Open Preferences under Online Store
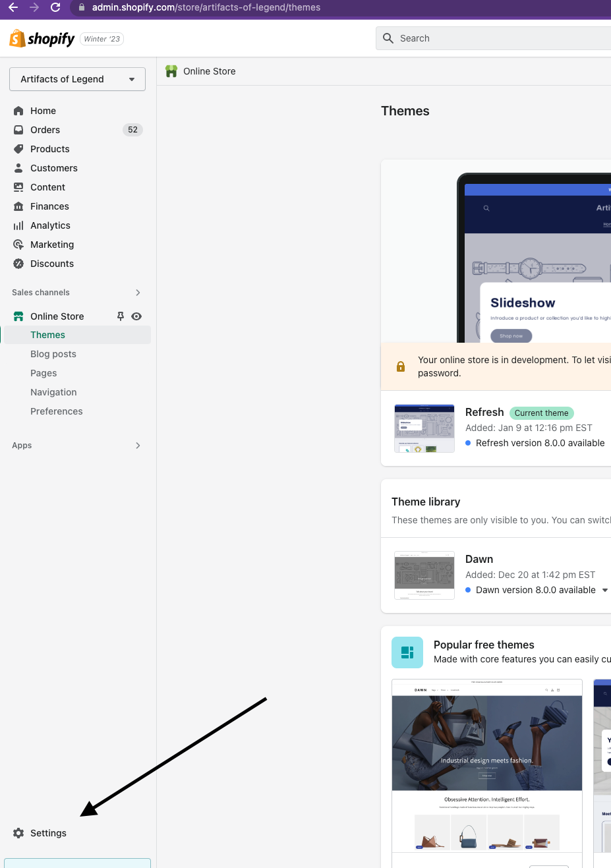611x868 pixels. tap(57, 411)
